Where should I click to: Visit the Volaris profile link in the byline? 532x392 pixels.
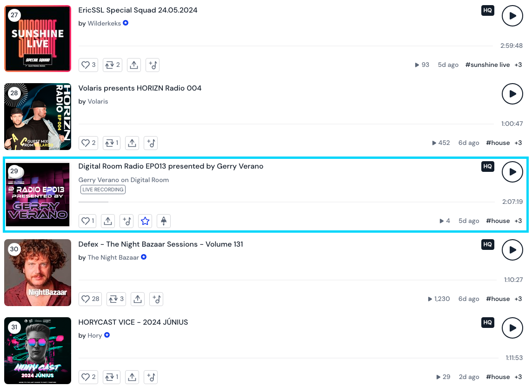coord(98,101)
